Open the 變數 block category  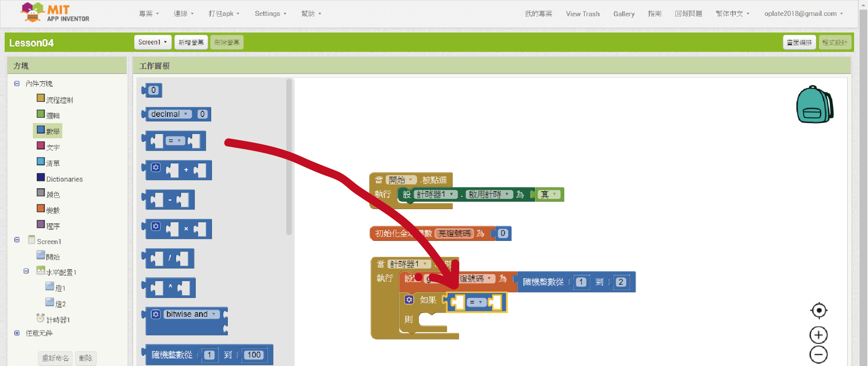coord(48,210)
